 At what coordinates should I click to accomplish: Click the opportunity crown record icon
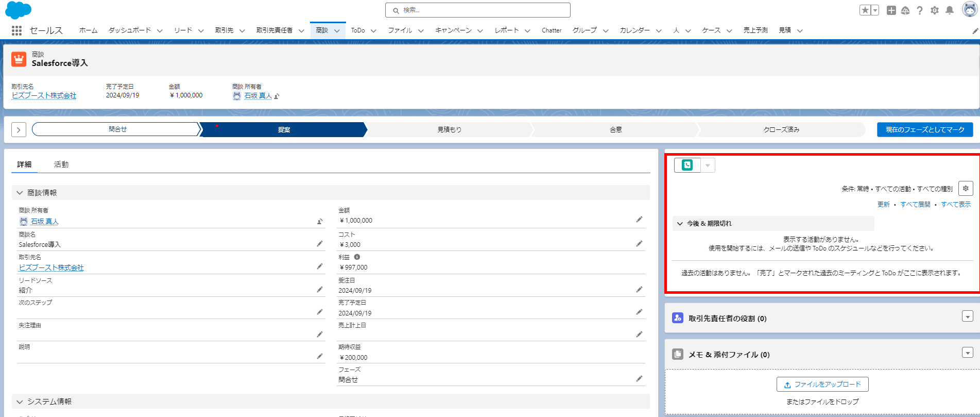click(x=19, y=59)
